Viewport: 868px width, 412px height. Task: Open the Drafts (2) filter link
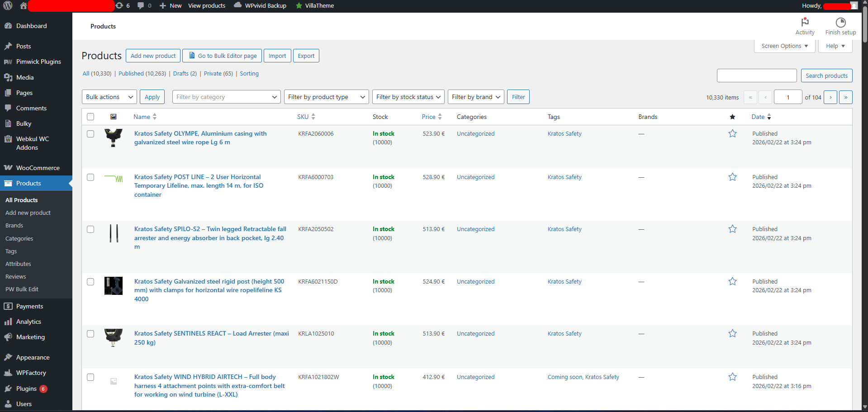point(185,74)
